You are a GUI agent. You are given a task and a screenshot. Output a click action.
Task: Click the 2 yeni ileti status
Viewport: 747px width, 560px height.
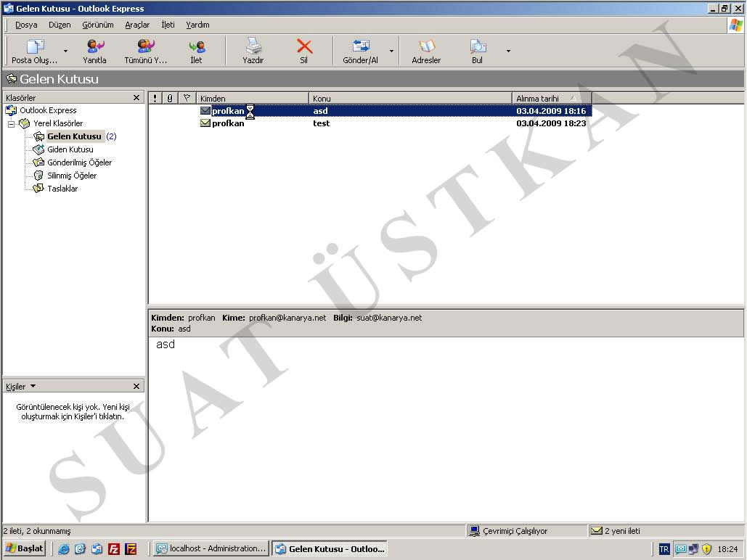point(616,531)
